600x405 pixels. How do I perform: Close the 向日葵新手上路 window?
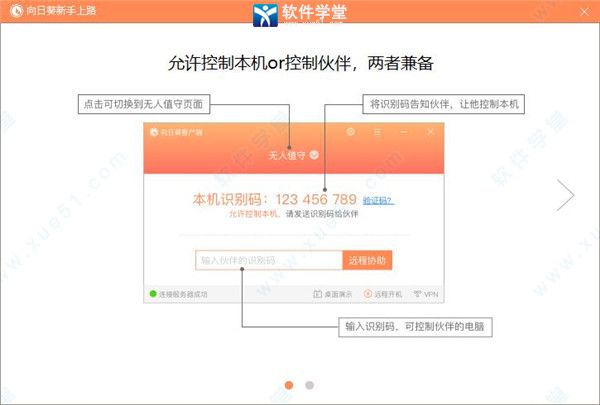(584, 12)
